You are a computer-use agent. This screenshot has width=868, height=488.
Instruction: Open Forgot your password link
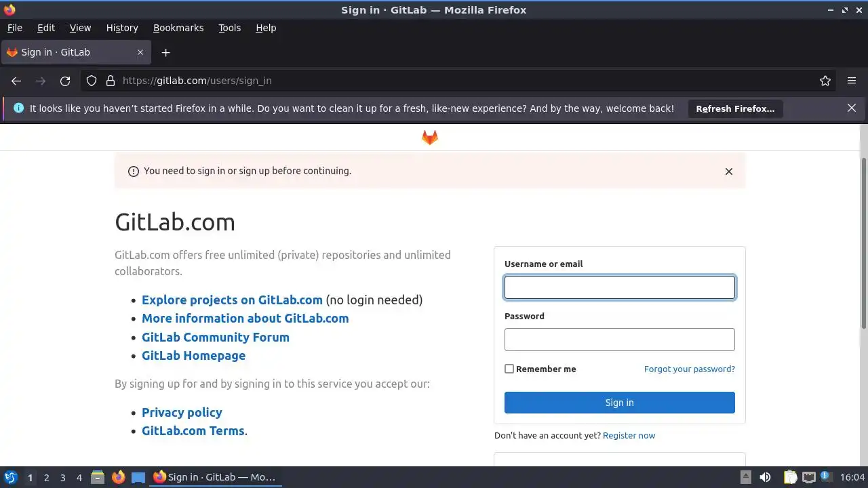690,369
